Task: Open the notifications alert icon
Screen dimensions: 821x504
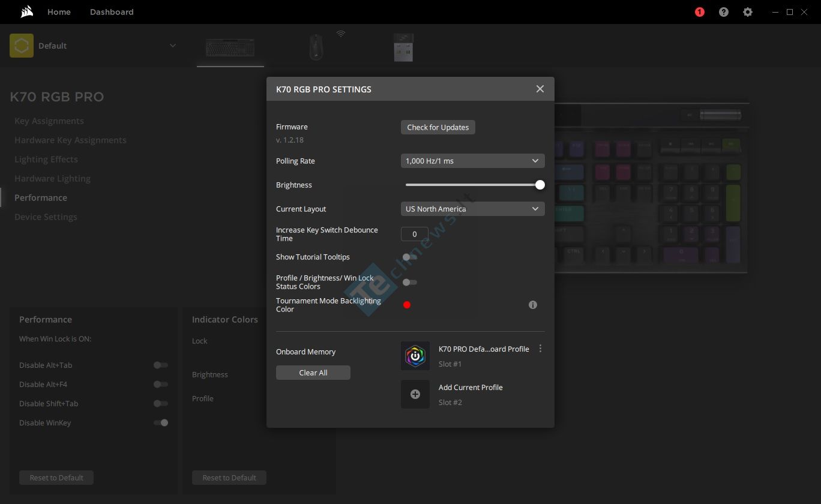Action: (700, 12)
